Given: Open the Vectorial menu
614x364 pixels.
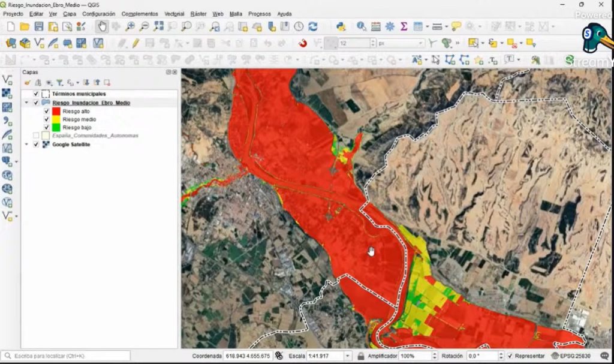Looking at the screenshot, I should point(174,14).
